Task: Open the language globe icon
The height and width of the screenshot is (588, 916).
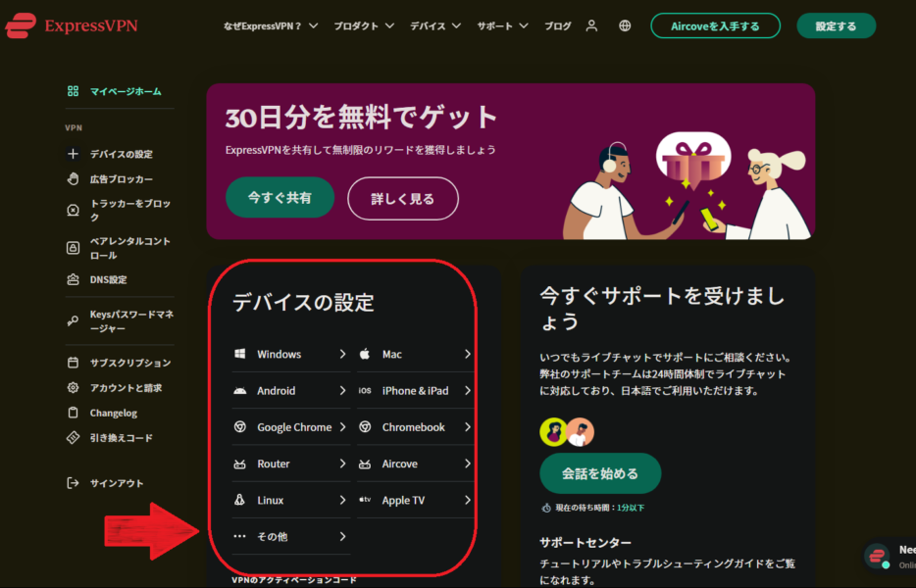Action: [x=625, y=25]
